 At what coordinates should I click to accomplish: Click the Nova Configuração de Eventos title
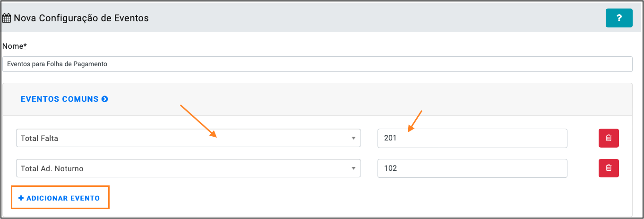pos(81,18)
